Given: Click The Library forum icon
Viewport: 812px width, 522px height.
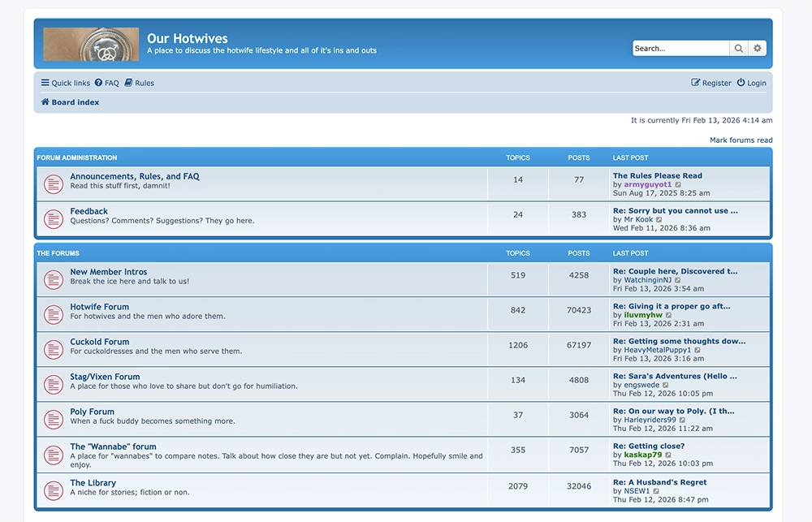Looking at the screenshot, I should 53,491.
